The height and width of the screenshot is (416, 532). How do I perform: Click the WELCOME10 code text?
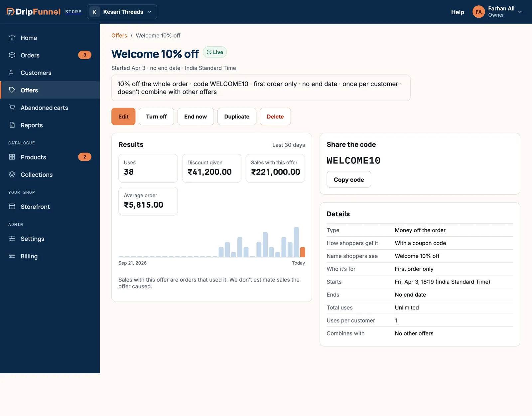point(353,160)
